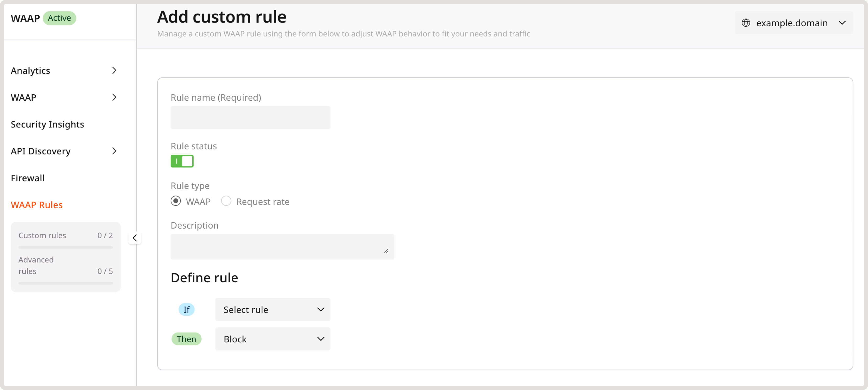
Task: Open the Firewall section
Action: [28, 178]
